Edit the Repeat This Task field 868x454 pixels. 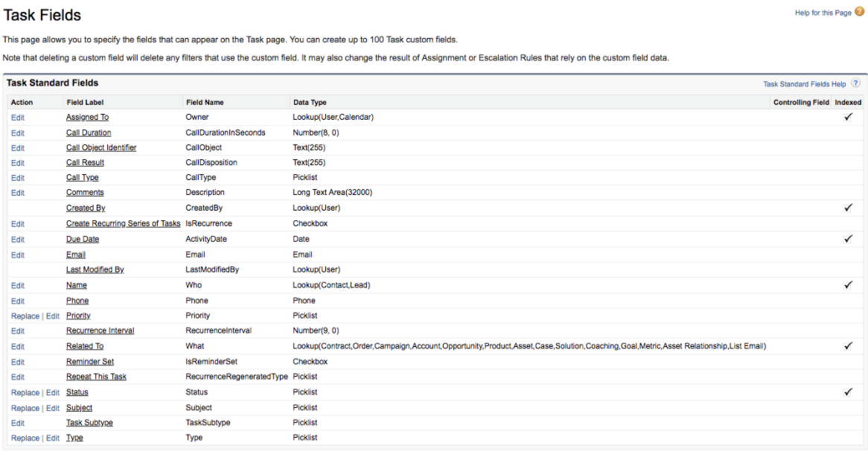pyautogui.click(x=16, y=377)
